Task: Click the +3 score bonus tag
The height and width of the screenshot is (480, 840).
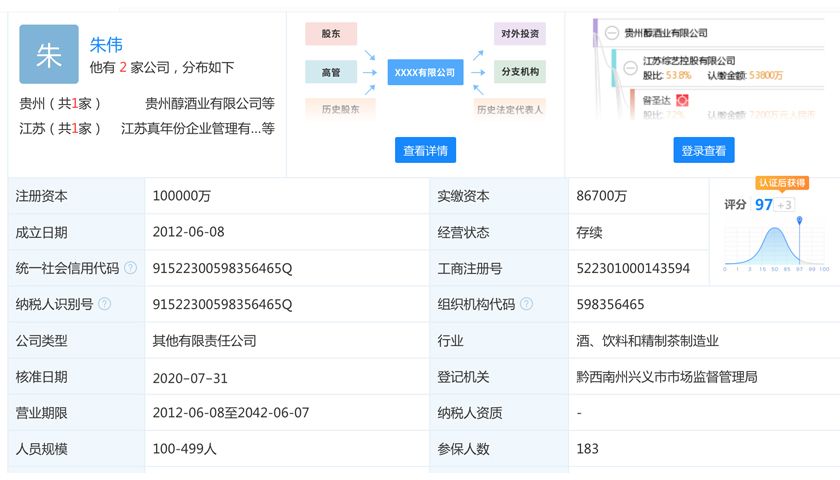Action: [x=784, y=205]
